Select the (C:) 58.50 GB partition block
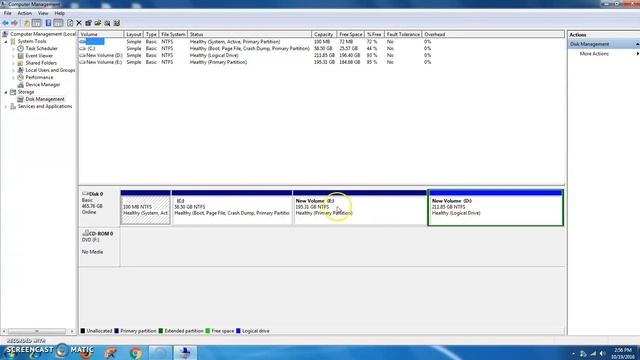Viewport: 640px width, 360px height. coord(232,207)
